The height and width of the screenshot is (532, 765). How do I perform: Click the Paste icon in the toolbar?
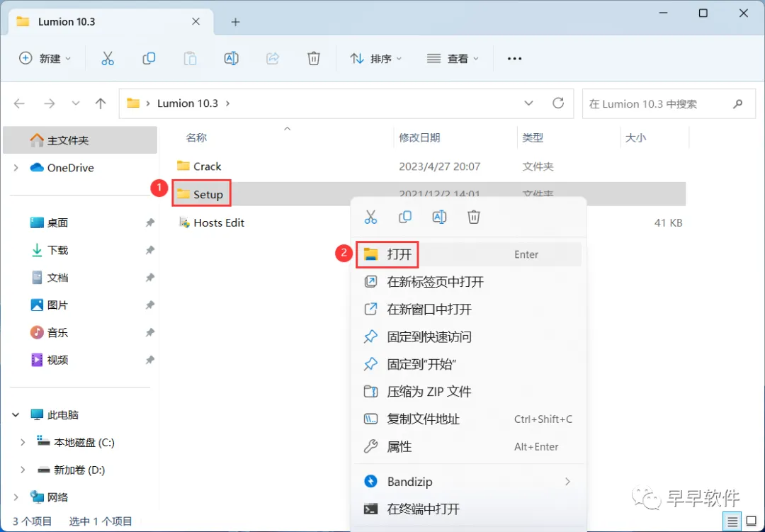[x=190, y=59]
